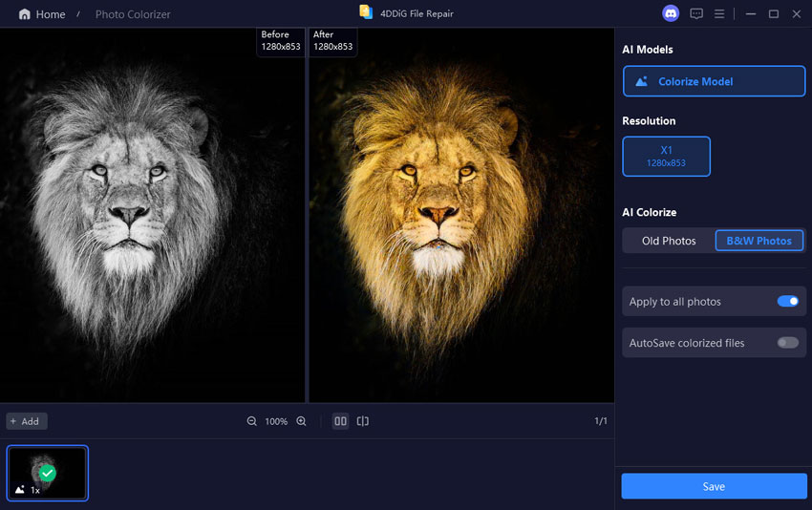This screenshot has height=510, width=812.
Task: Go to Home from the breadcrumb
Action: [51, 14]
